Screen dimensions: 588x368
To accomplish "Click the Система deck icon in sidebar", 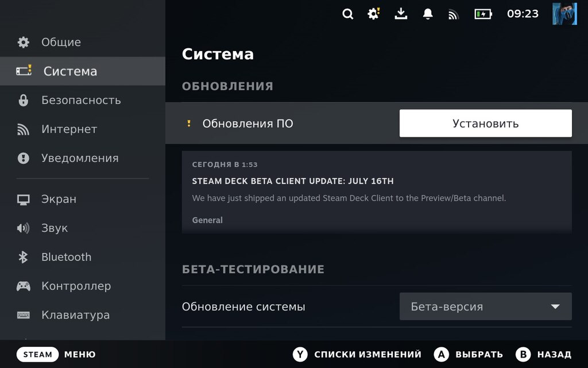I will 24,71.
